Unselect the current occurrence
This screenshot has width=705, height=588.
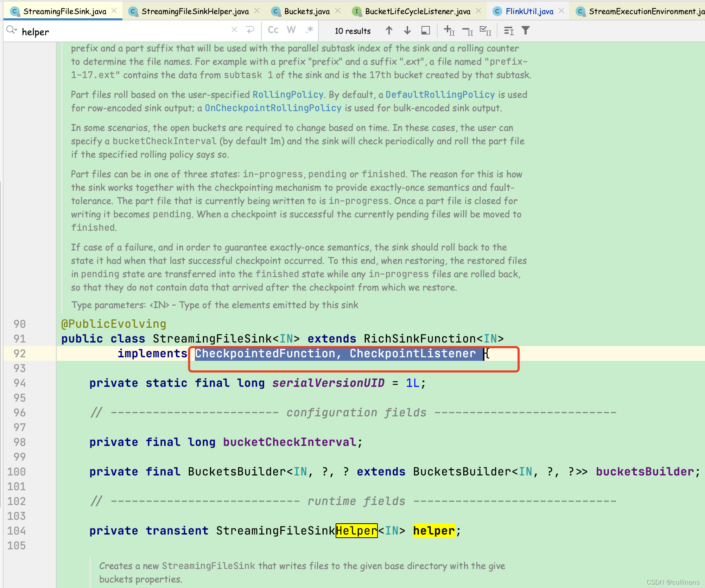click(x=468, y=31)
